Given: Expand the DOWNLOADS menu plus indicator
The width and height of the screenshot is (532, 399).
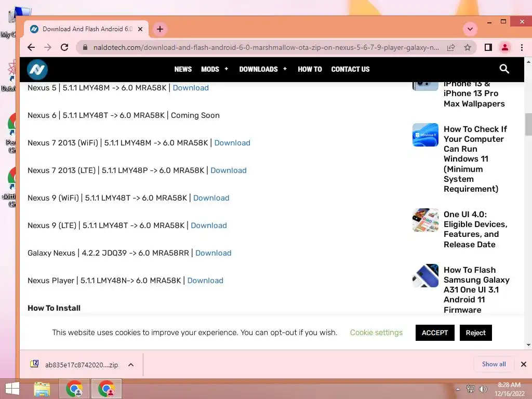Looking at the screenshot, I should pyautogui.click(x=285, y=69).
